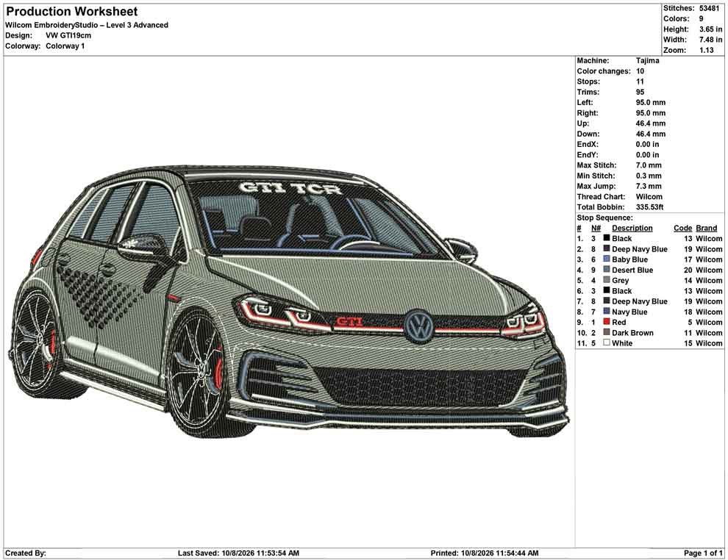
Task: Click the EndX value "0.00 in"
Action: (x=647, y=144)
